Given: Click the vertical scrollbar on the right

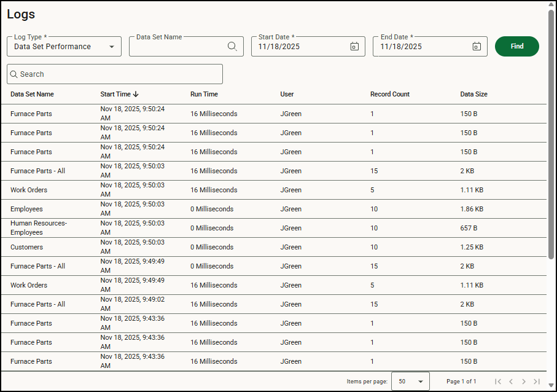Looking at the screenshot, I should pyautogui.click(x=551, y=134).
